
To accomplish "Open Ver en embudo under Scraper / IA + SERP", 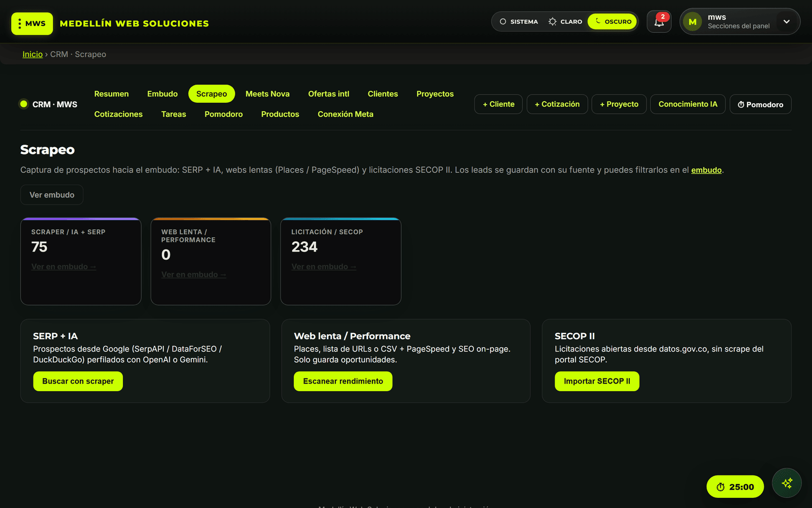I will click(63, 267).
